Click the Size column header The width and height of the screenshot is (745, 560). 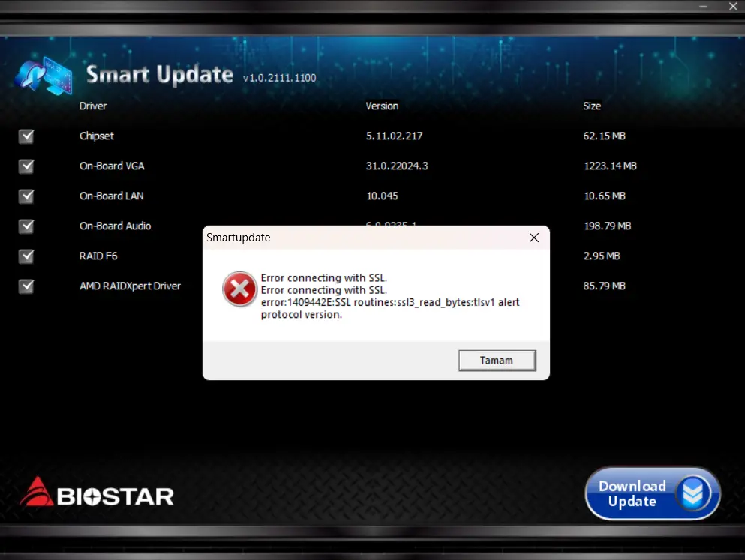click(x=592, y=106)
